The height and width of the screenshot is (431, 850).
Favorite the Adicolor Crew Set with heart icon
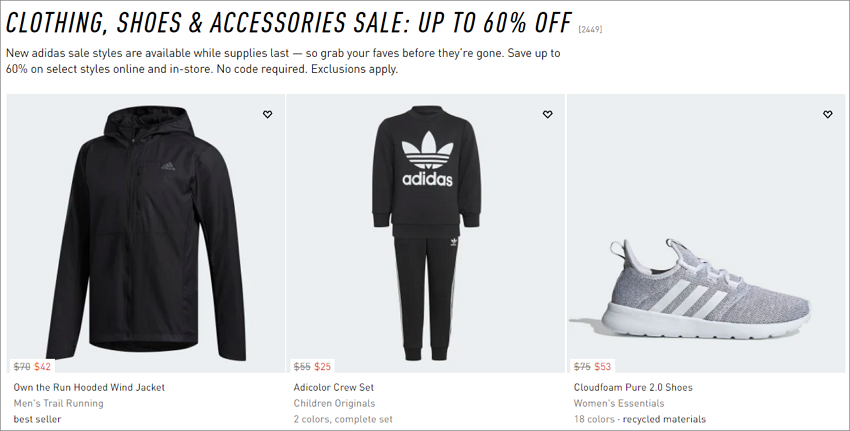pos(548,114)
